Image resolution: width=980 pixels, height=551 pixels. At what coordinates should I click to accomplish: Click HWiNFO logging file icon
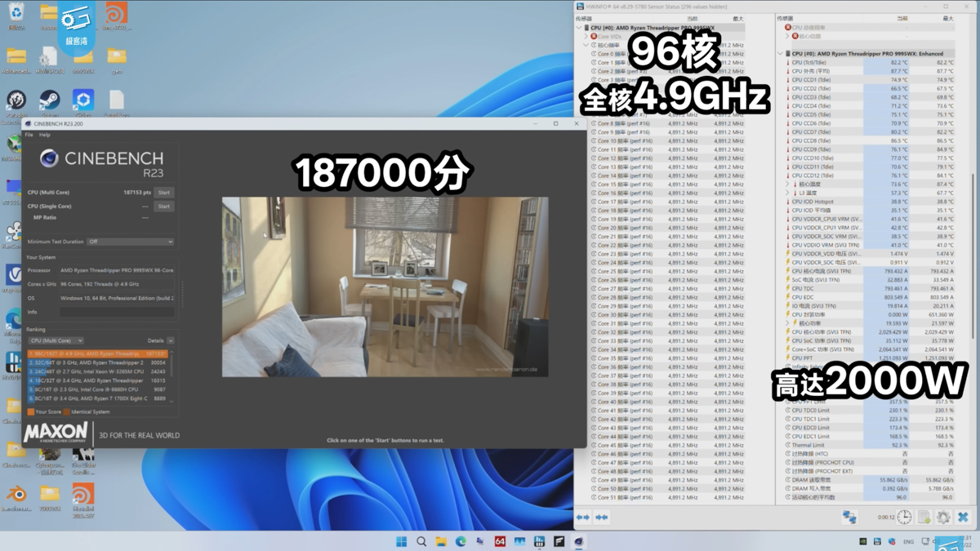924,518
